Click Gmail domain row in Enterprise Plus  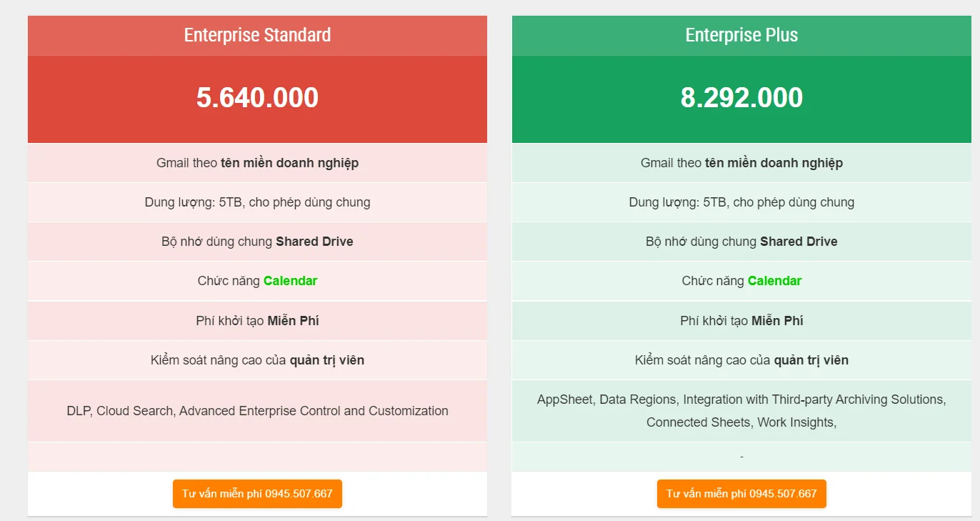tap(741, 163)
